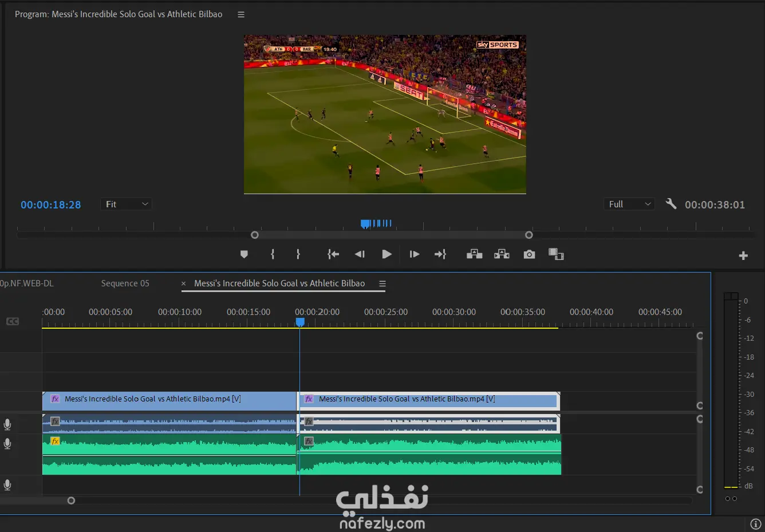
Task: Click fx badge on the first video clip
Action: [x=55, y=399]
